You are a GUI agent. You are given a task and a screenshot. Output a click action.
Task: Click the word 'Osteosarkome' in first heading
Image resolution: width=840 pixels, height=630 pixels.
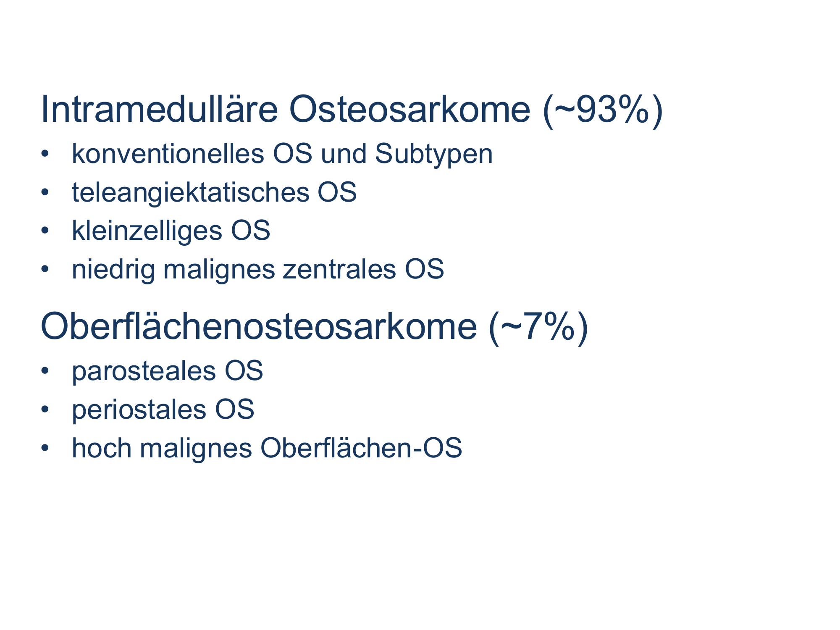click(410, 109)
